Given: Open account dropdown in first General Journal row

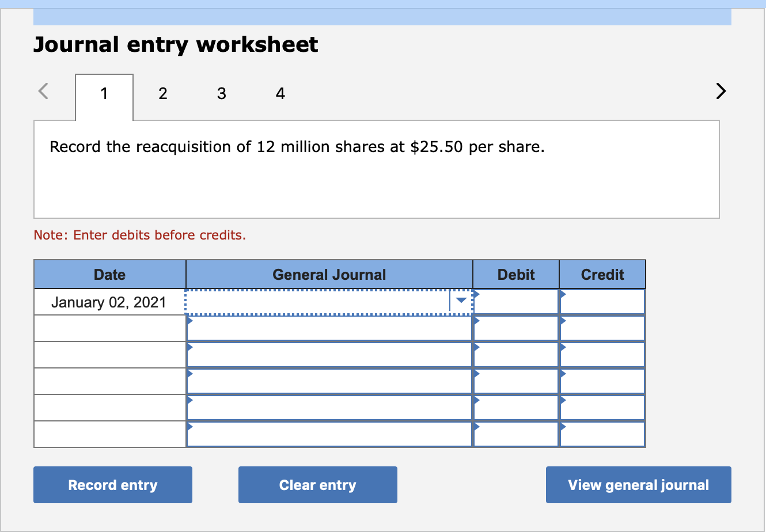Looking at the screenshot, I should coord(461,302).
